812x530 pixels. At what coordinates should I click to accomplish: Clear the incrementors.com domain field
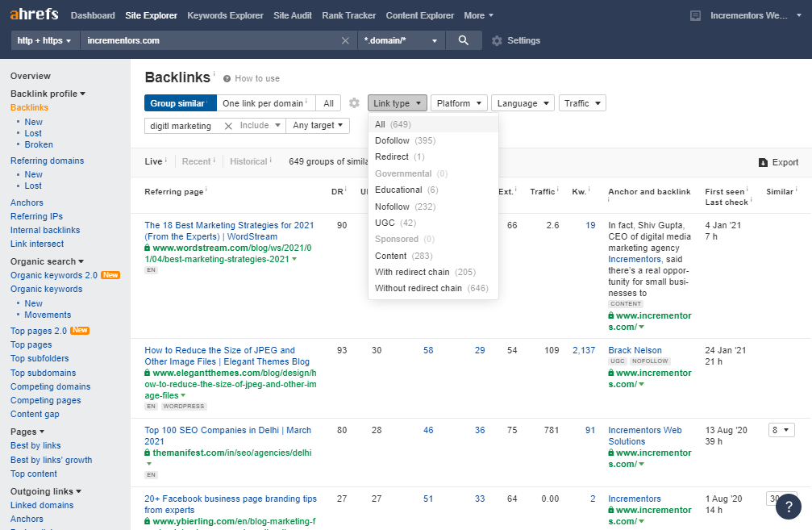coord(345,40)
